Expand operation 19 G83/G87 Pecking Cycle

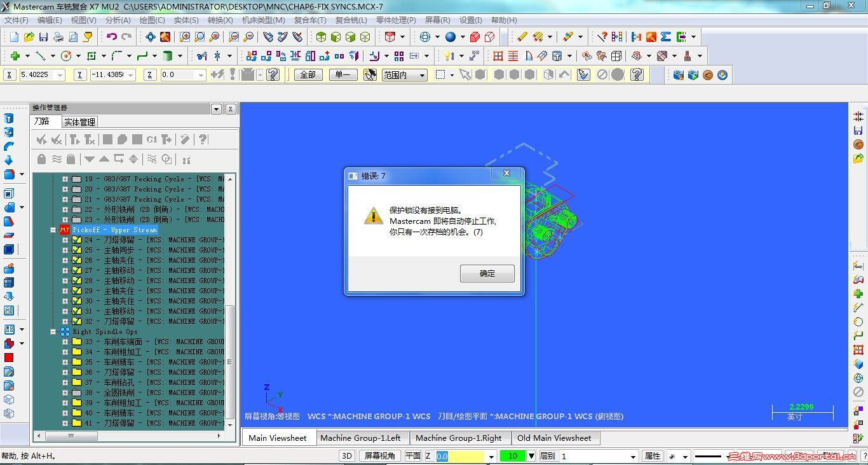pyautogui.click(x=65, y=179)
